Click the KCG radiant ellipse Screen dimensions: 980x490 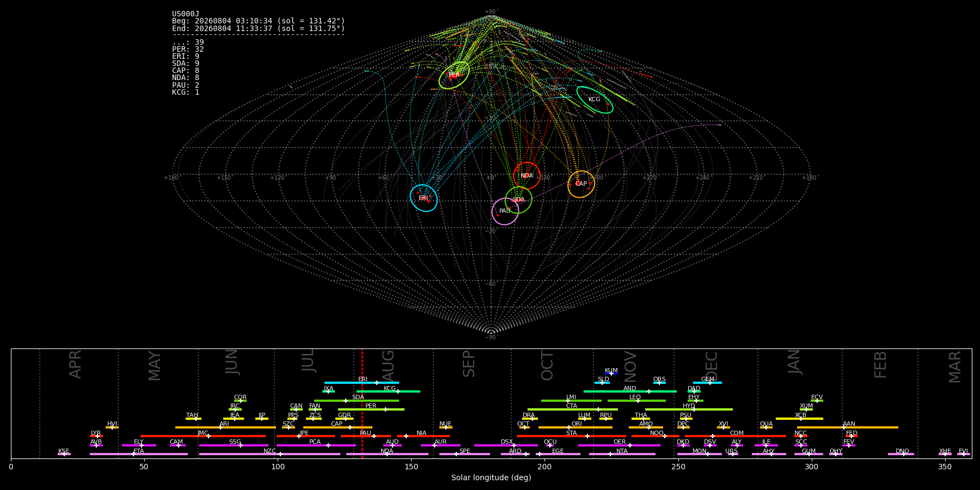(595, 100)
